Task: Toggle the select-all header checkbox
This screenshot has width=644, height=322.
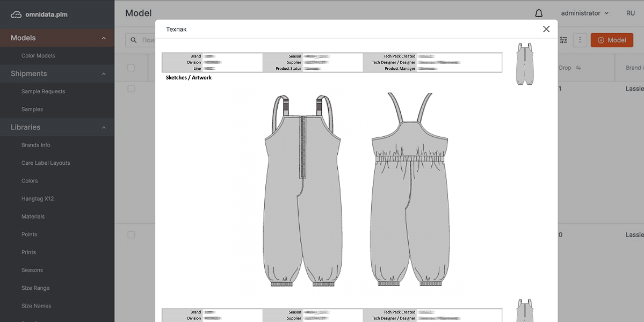Action: (131, 68)
